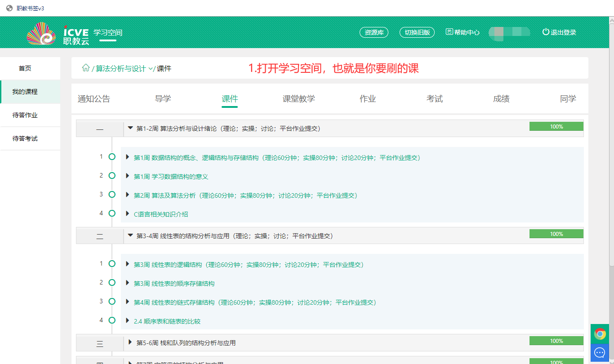Click the 课件 breadcrumb text
Screen dimensions: 614x364
pyautogui.click(x=164, y=68)
